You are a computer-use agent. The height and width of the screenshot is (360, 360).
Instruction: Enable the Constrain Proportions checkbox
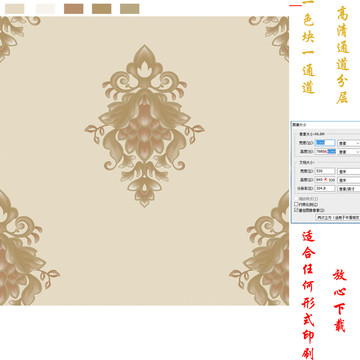tap(296, 204)
